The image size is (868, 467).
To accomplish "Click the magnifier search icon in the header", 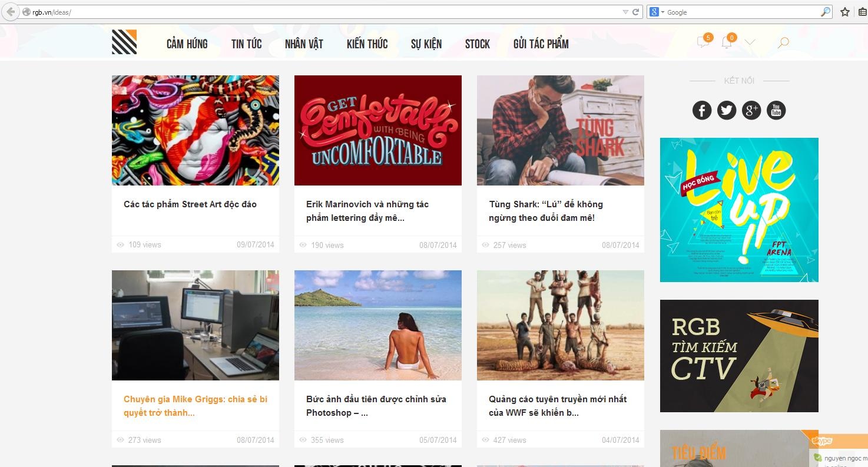I will (x=783, y=42).
